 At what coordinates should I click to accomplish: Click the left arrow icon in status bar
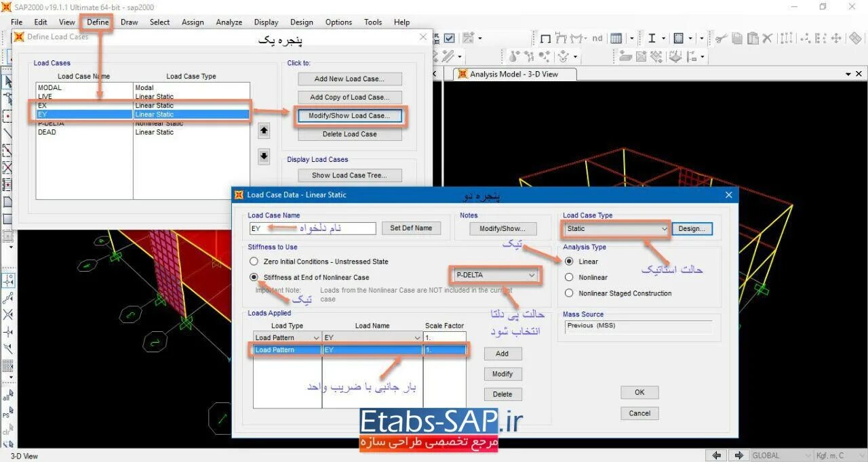pos(717,455)
